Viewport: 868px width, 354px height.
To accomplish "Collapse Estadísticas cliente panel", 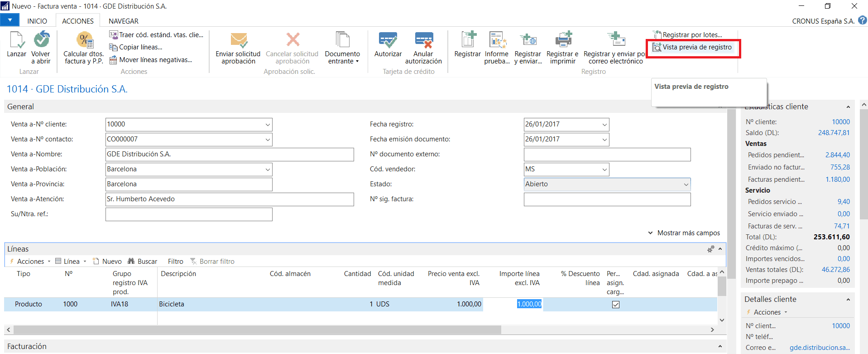I will click(x=848, y=107).
